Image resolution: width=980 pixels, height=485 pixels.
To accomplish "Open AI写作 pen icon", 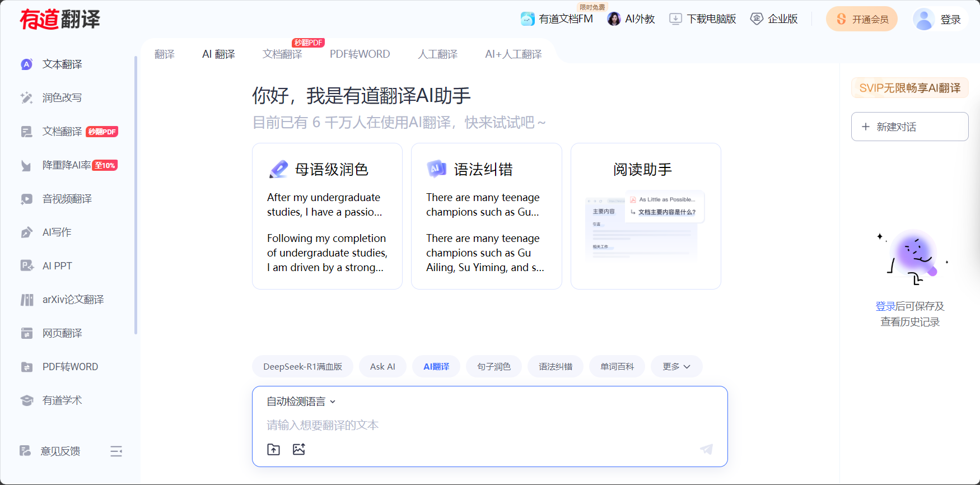I will point(26,232).
